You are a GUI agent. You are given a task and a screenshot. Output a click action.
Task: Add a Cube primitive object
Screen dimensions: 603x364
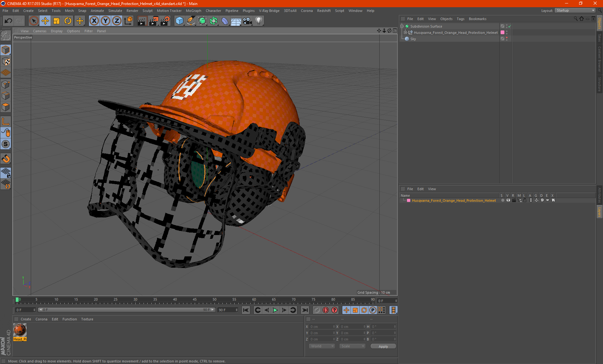pyautogui.click(x=179, y=21)
